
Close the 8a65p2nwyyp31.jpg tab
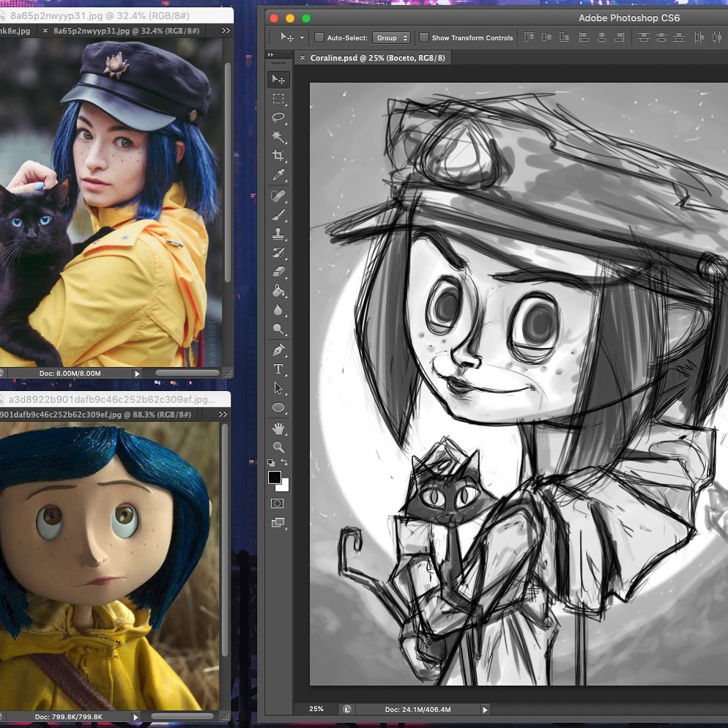[x=45, y=31]
